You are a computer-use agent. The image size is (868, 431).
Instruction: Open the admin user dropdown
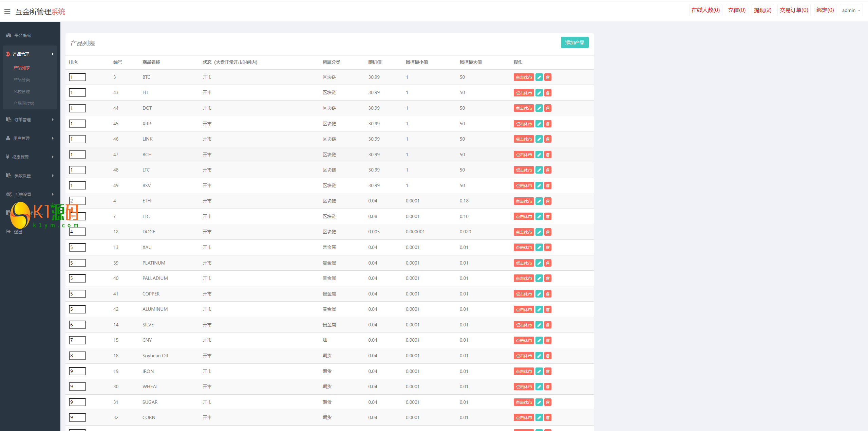pyautogui.click(x=851, y=11)
